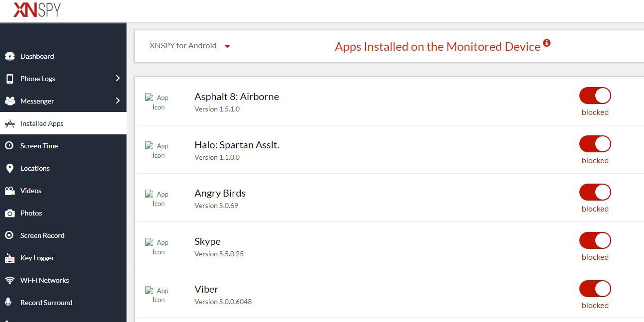Click the Videos camera icon
644x322 pixels.
click(9, 191)
